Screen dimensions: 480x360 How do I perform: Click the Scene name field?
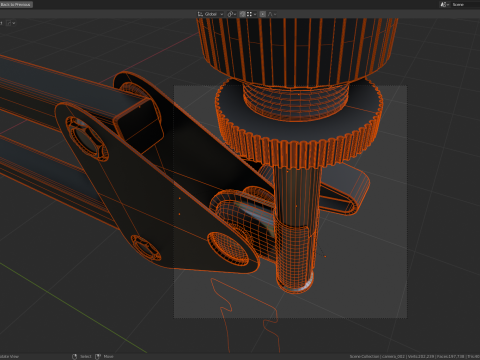click(466, 4)
